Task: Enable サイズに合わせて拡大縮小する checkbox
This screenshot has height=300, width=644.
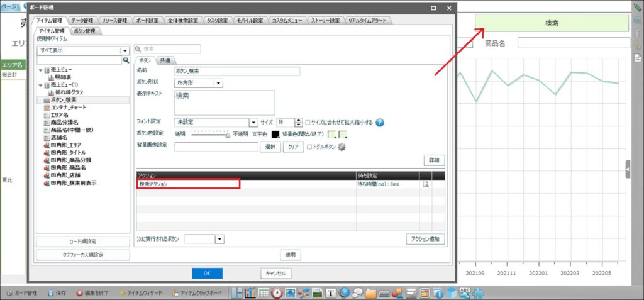Action: [x=308, y=123]
